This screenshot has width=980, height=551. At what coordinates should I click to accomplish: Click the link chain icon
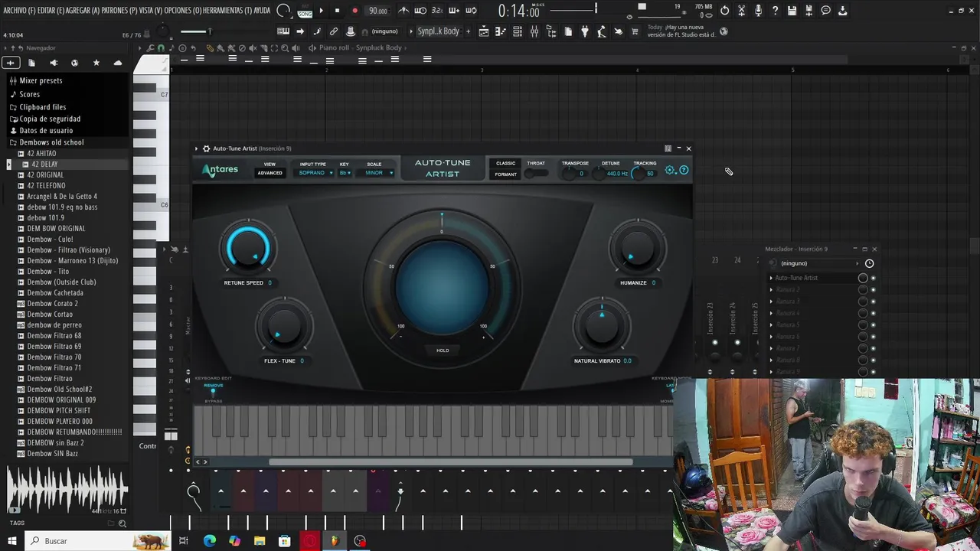point(334,31)
